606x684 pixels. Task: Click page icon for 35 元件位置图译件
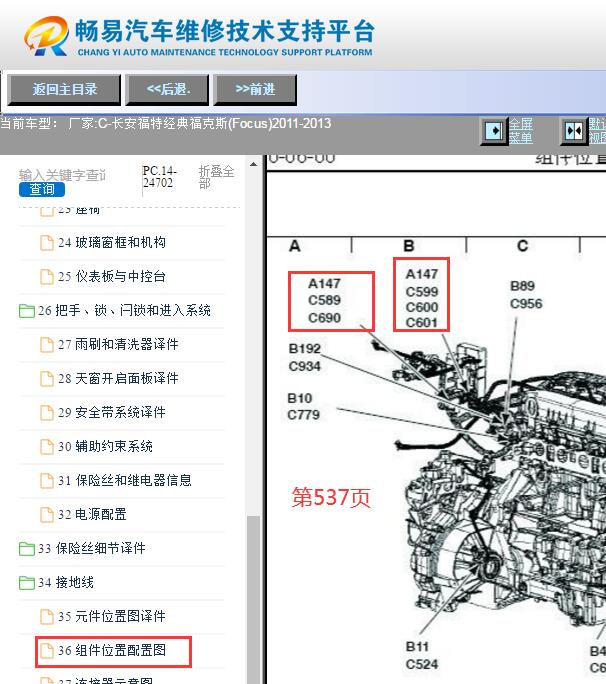47,617
